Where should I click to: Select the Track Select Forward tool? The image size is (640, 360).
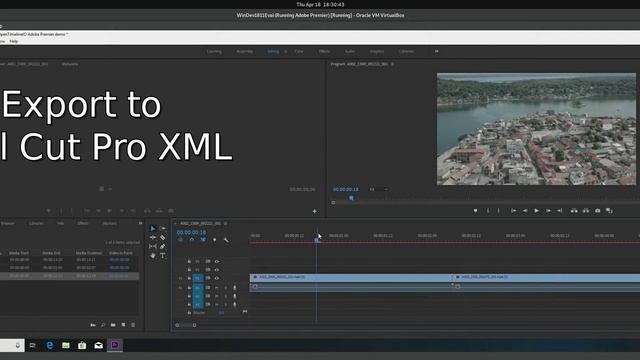tap(163, 229)
